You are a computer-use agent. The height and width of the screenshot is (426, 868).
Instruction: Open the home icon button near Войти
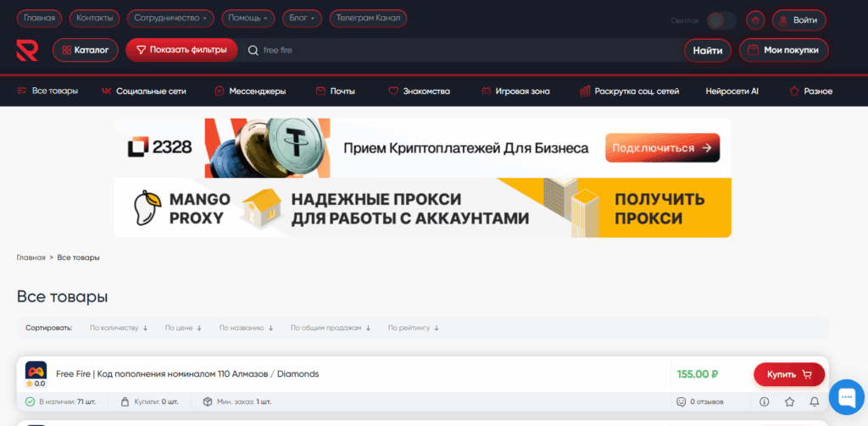(755, 20)
